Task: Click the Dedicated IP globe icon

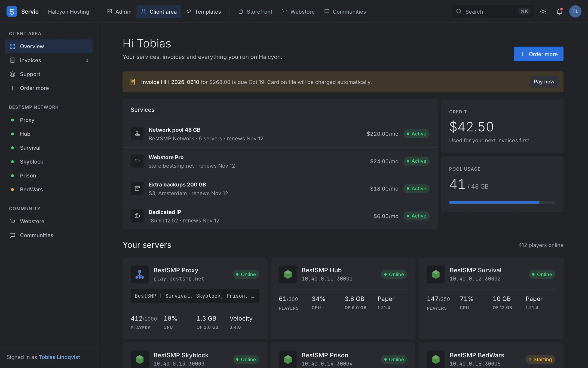Action: (x=137, y=216)
